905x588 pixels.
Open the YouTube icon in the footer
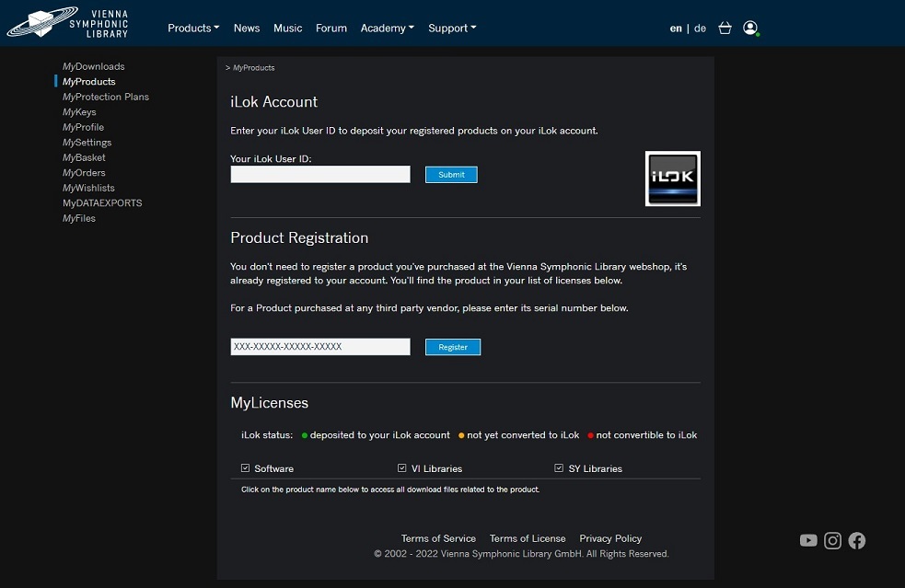point(808,540)
